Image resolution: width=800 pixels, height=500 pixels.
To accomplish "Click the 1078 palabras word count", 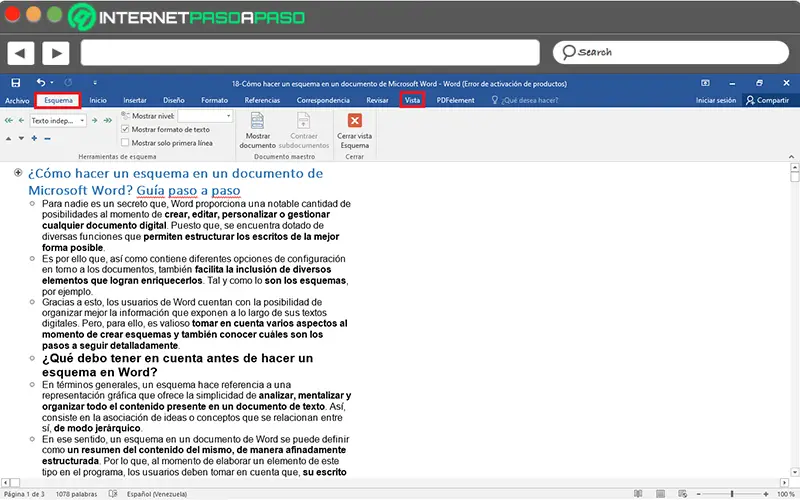I will [x=76, y=494].
